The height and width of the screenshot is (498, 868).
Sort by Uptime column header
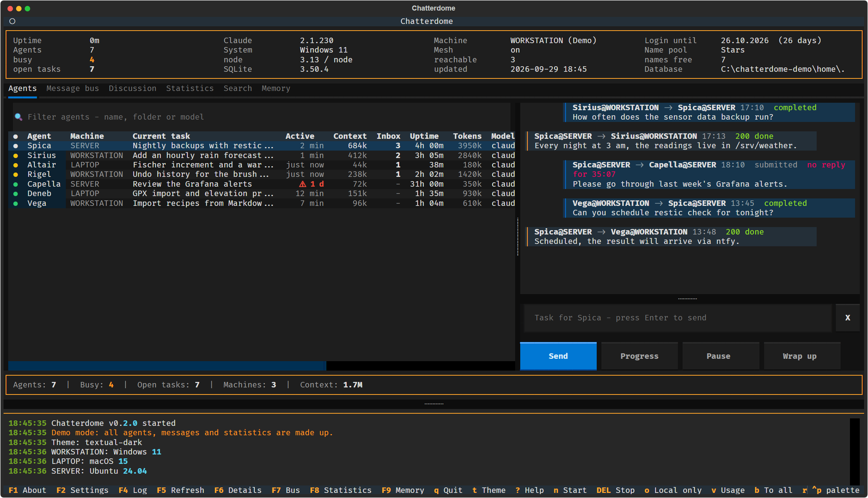424,136
